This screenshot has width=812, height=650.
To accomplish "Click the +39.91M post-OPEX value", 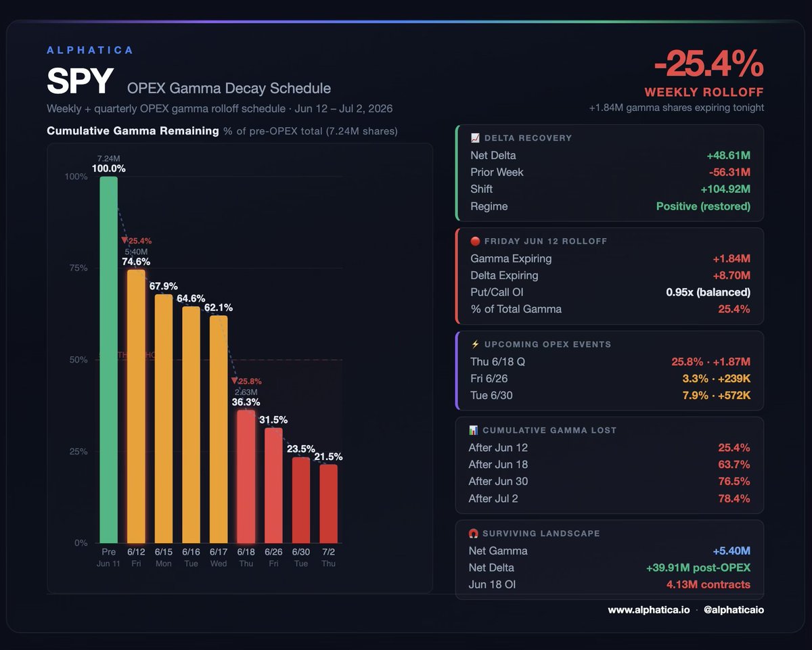I will point(699,567).
